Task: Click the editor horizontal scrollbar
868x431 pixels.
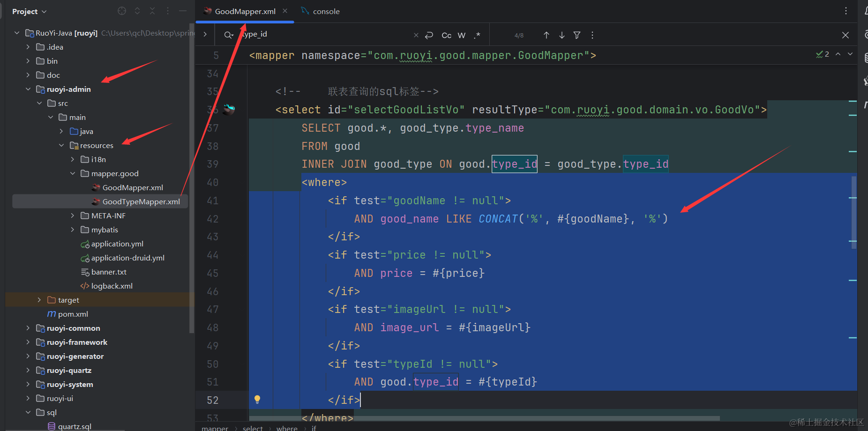Action: [x=484, y=418]
